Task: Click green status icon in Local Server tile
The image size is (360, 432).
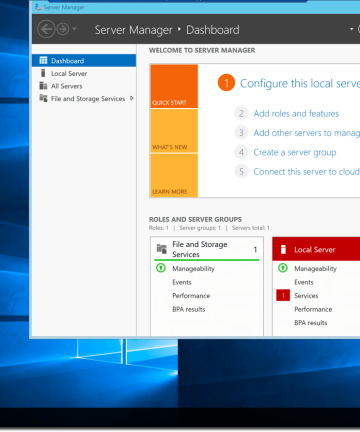Action: (x=283, y=268)
